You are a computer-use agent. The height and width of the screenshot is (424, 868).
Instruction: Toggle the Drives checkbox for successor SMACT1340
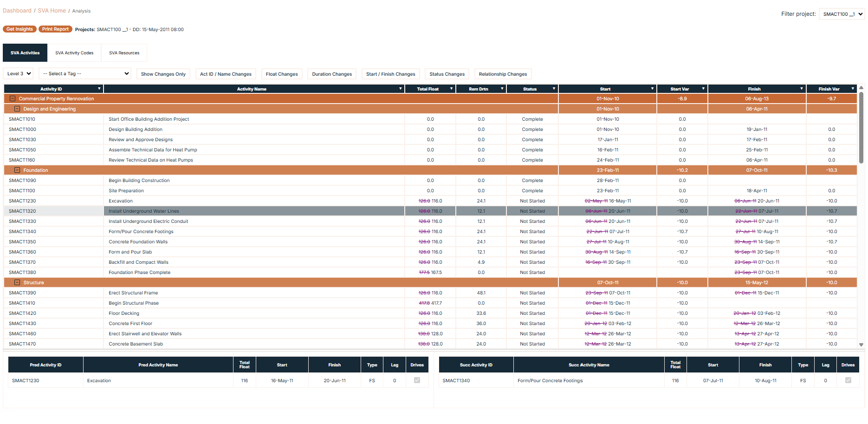(848, 380)
